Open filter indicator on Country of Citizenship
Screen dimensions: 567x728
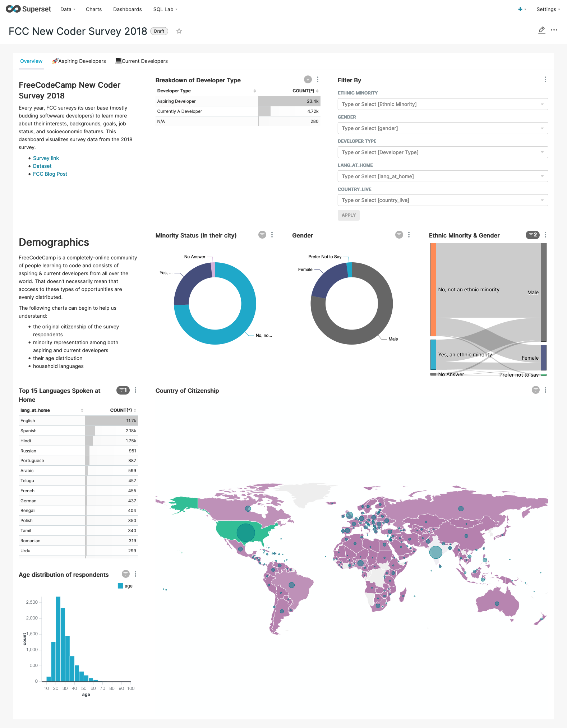536,390
